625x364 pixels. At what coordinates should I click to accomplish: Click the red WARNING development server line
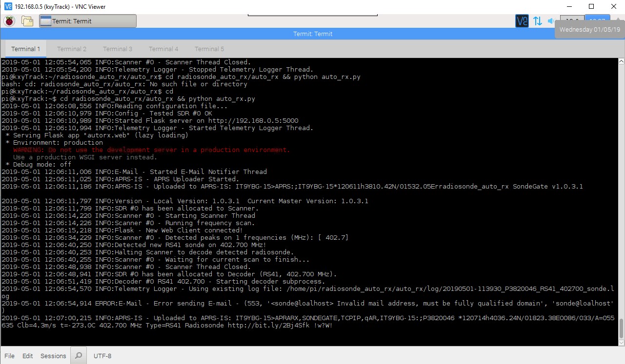pyautogui.click(x=152, y=150)
